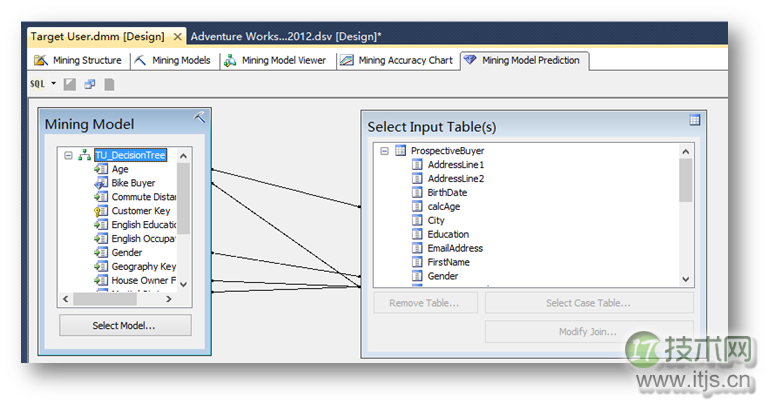Viewport: 770px width, 405px height.
Task: Click the save query result toolbar icon
Action: [x=109, y=84]
